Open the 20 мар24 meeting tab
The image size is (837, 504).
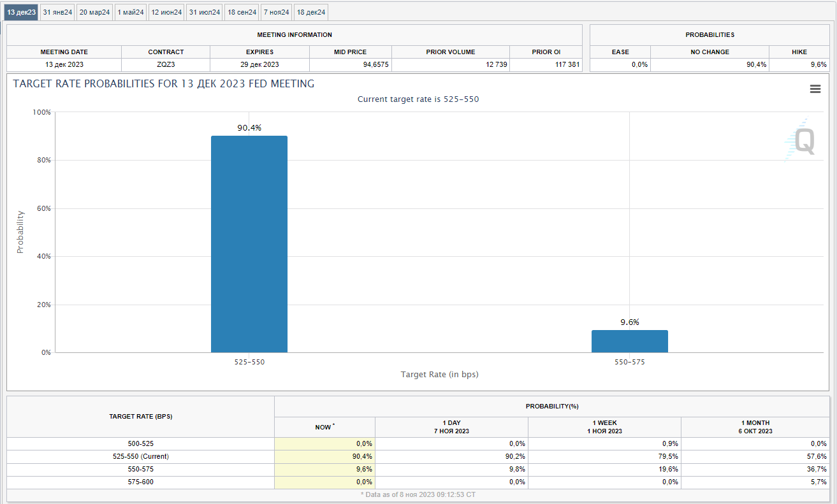pyautogui.click(x=95, y=12)
